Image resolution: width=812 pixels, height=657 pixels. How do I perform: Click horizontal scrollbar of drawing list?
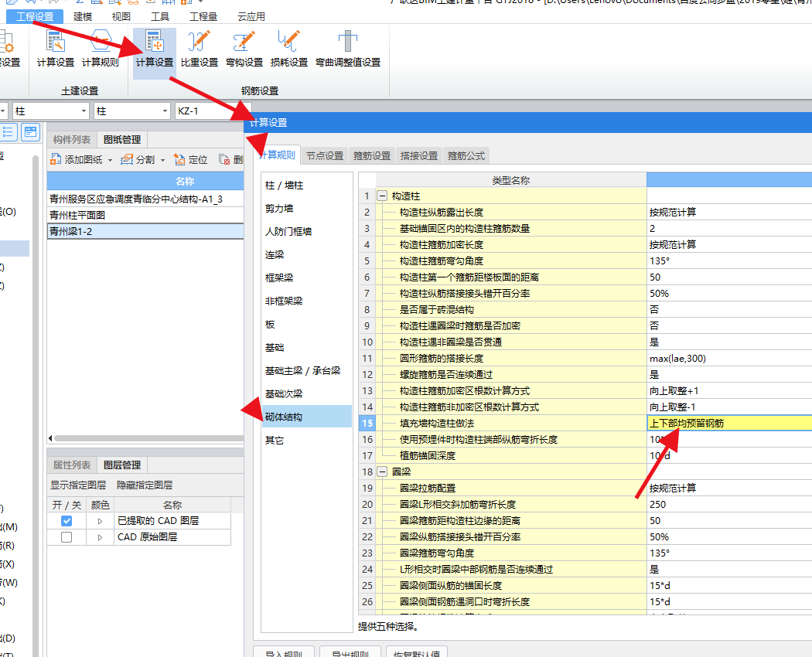click(x=148, y=438)
